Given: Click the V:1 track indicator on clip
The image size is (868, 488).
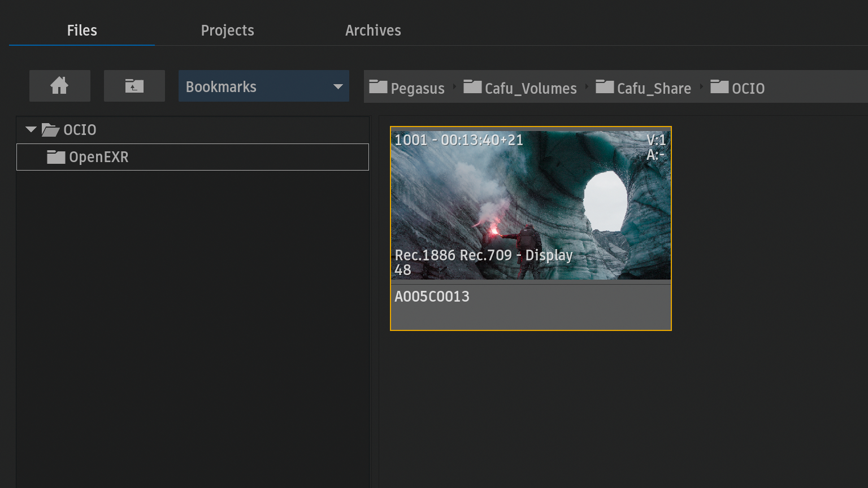Looking at the screenshot, I should [656, 140].
